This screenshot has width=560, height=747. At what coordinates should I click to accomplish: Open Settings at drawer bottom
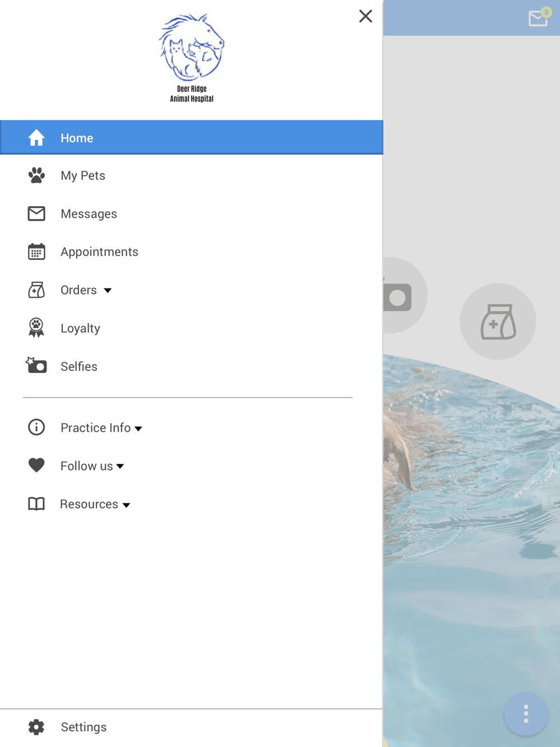pos(192,727)
